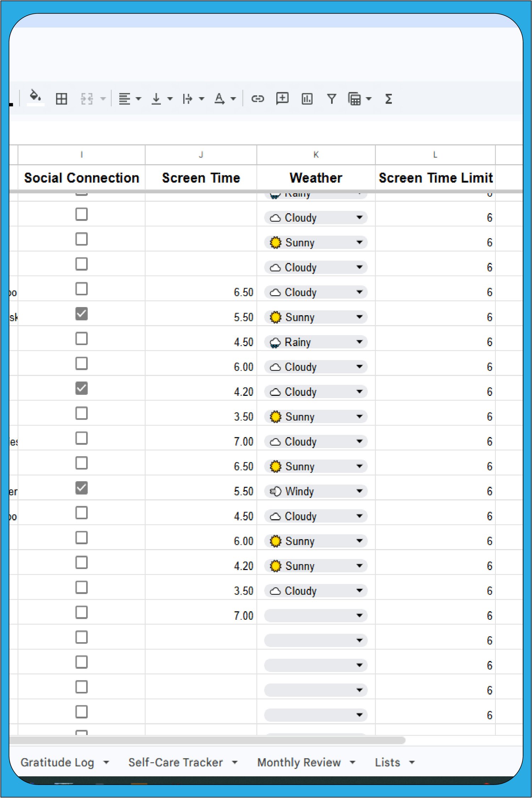Select column L header
This screenshot has width=532, height=798.
tap(435, 155)
